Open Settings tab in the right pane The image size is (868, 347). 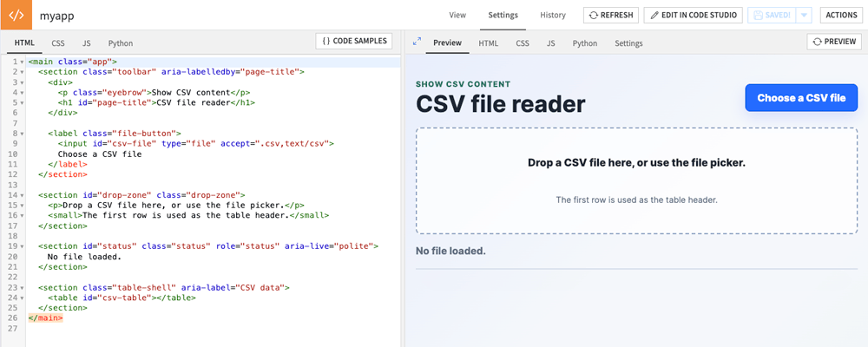coord(628,43)
